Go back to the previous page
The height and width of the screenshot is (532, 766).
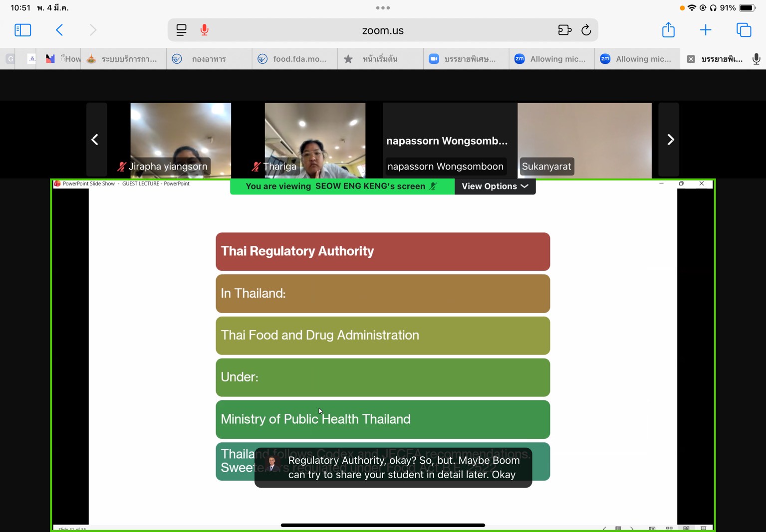[59, 30]
